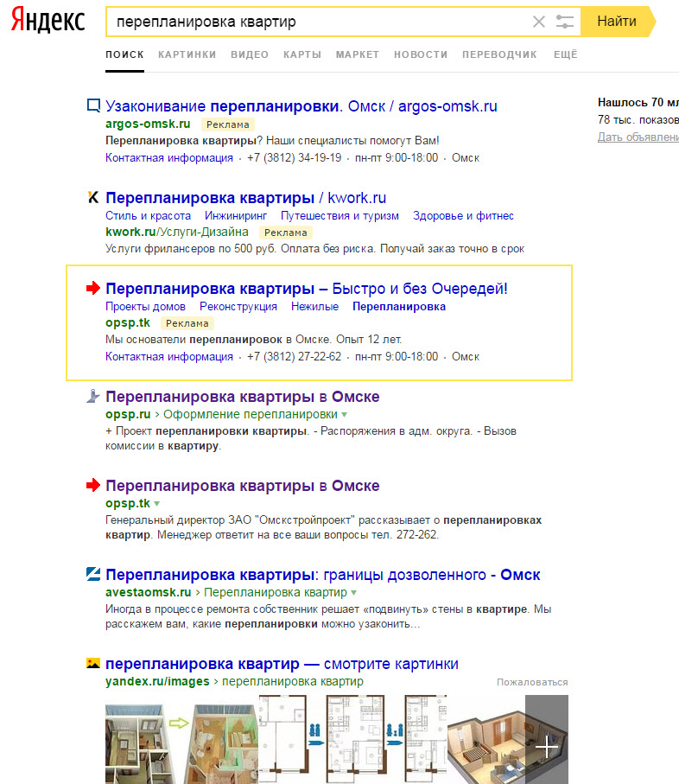
Task: Open opsp.ru Перепланировка квартиры в Омске result
Action: click(243, 397)
